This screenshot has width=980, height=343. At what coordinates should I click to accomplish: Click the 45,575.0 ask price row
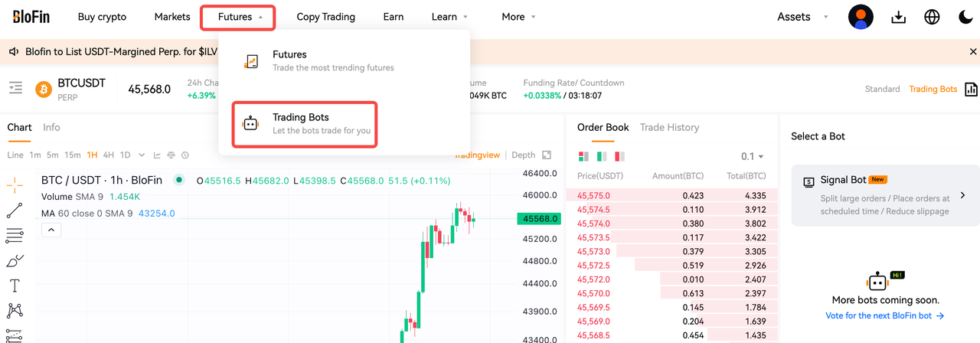(x=671, y=195)
